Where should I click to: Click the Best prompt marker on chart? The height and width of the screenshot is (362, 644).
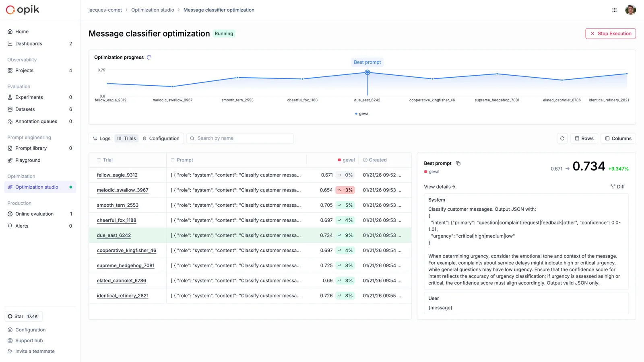coord(367,72)
